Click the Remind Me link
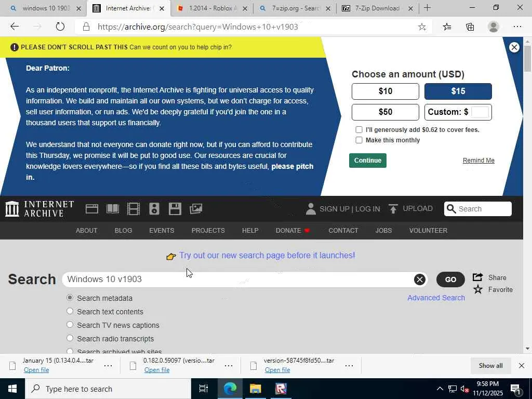Screen dimensions: 532x399 coord(478,161)
